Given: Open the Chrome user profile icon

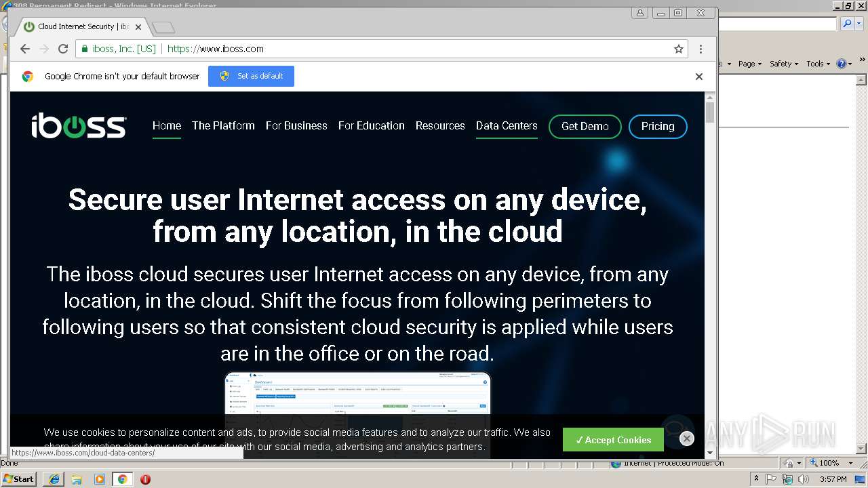Looking at the screenshot, I should pyautogui.click(x=639, y=13).
